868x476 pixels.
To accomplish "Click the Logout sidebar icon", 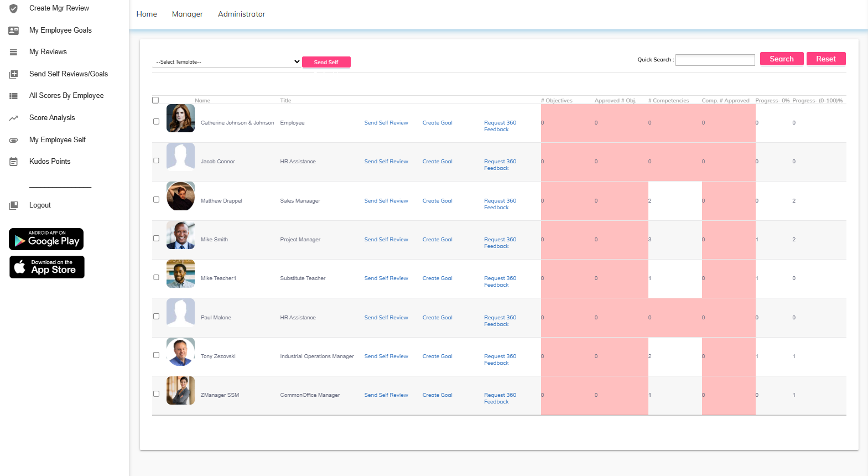I will coord(14,205).
